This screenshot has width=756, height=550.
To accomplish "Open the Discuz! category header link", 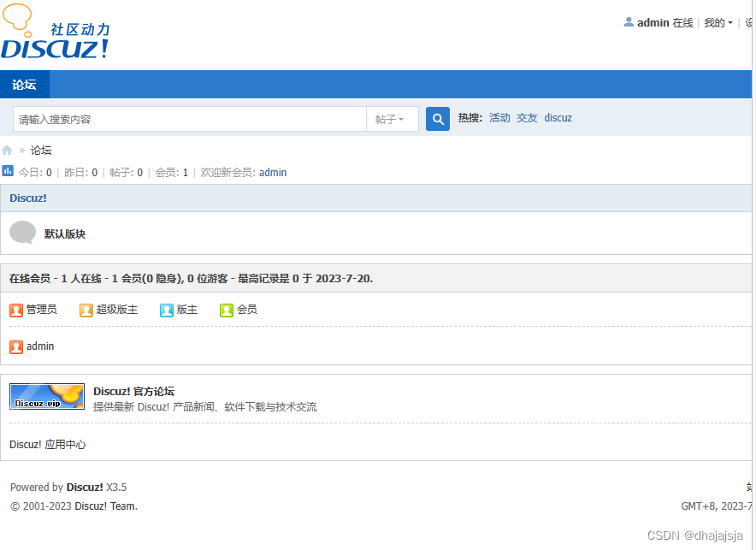I will (28, 198).
